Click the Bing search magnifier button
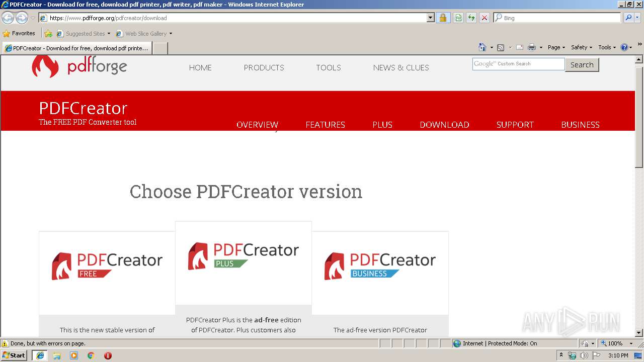Image resolution: width=644 pixels, height=362 pixels. [x=628, y=18]
